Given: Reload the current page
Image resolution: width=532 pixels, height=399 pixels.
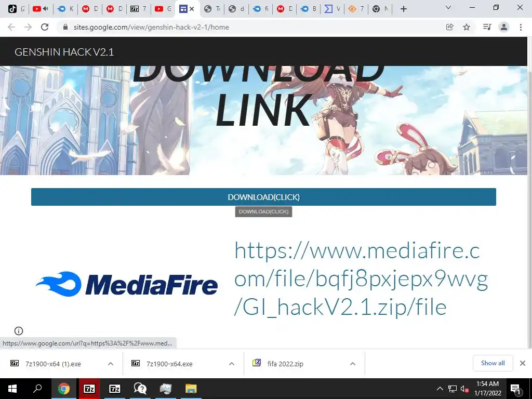Looking at the screenshot, I should point(45,27).
